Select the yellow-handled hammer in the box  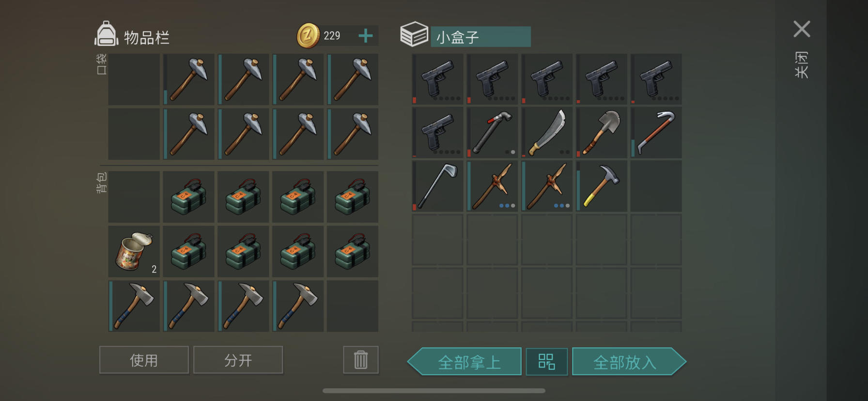coord(602,186)
